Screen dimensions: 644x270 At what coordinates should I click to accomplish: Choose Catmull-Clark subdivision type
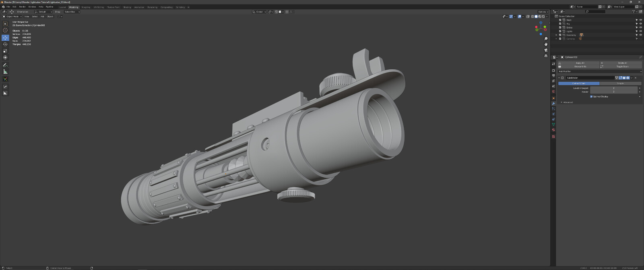coord(579,83)
